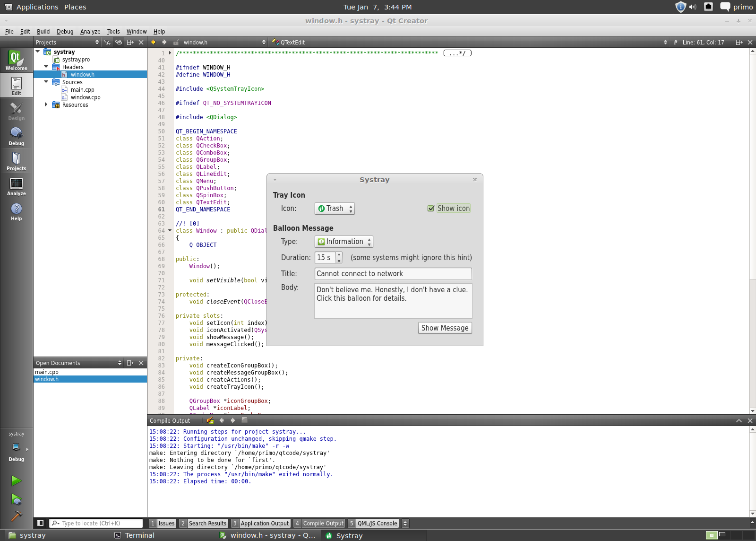Toggle the left sidebar visibility button
Screen dimensions: 756x541
(x=41, y=523)
